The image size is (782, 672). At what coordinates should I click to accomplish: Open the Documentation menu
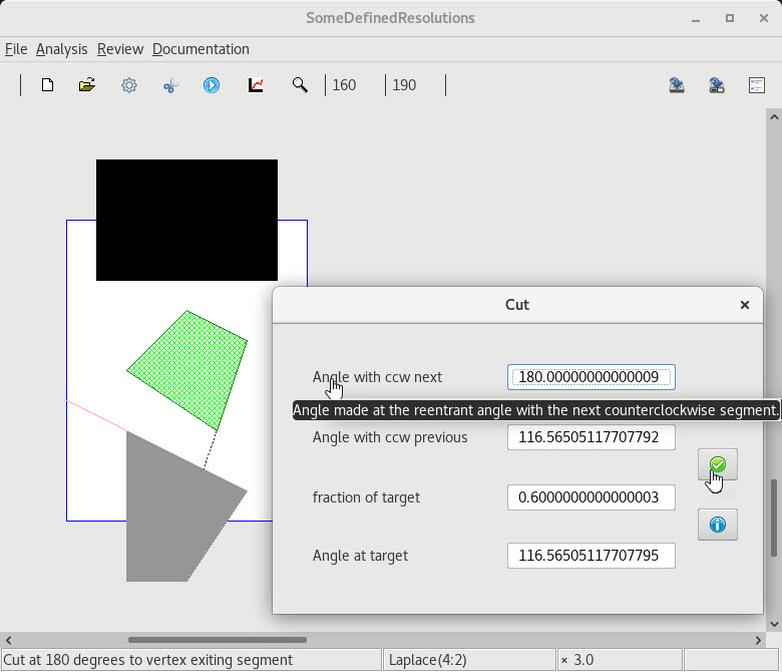tap(200, 49)
